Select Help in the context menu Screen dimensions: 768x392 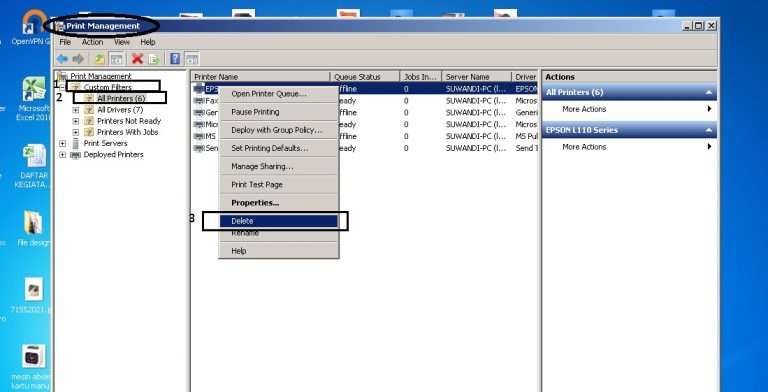[x=279, y=251]
